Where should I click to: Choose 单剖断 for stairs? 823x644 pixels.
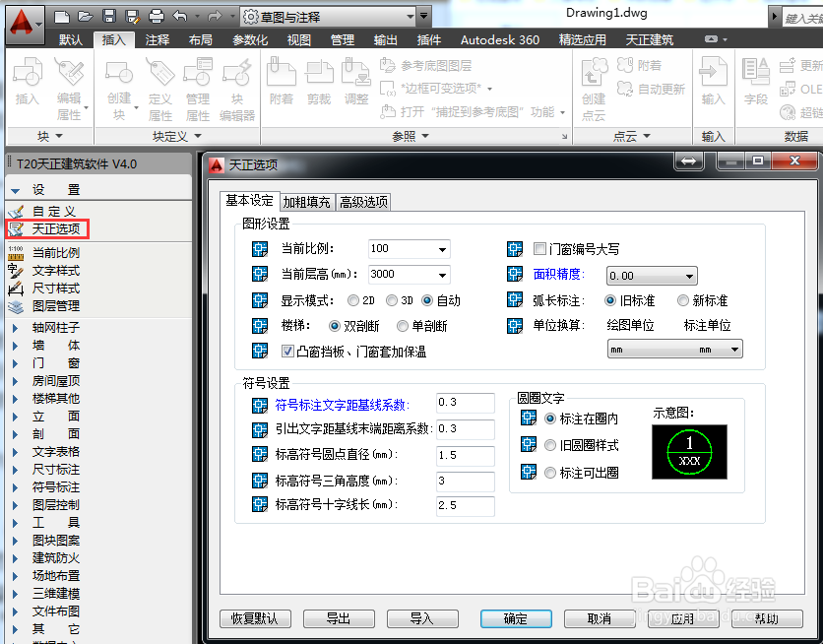403,326
